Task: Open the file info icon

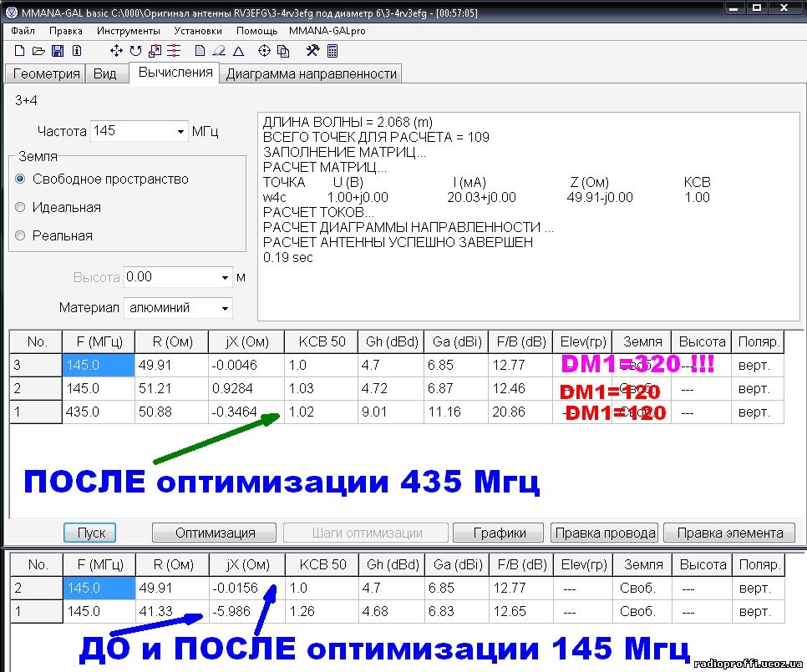Action: pyautogui.click(x=77, y=50)
